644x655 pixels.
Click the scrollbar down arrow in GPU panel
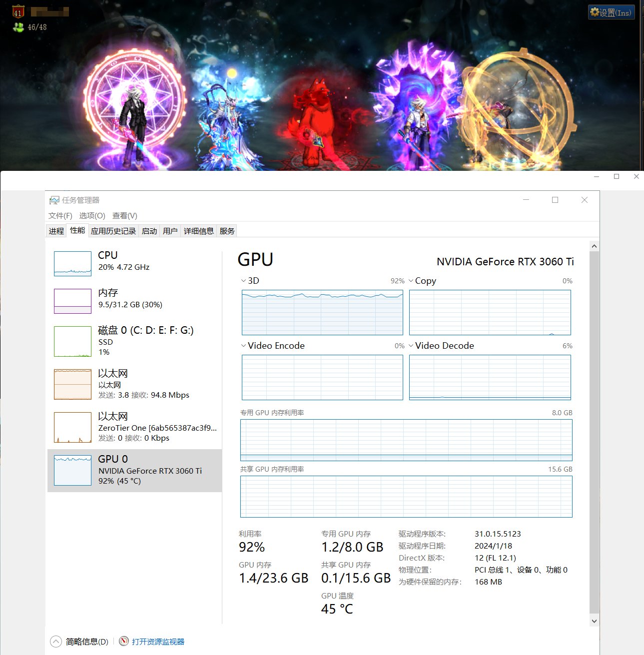click(x=594, y=621)
